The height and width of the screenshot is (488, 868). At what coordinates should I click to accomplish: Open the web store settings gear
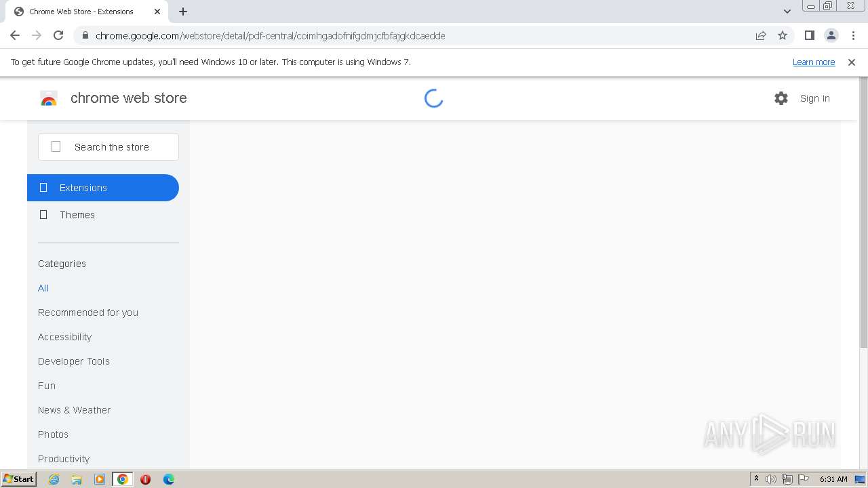coord(781,98)
